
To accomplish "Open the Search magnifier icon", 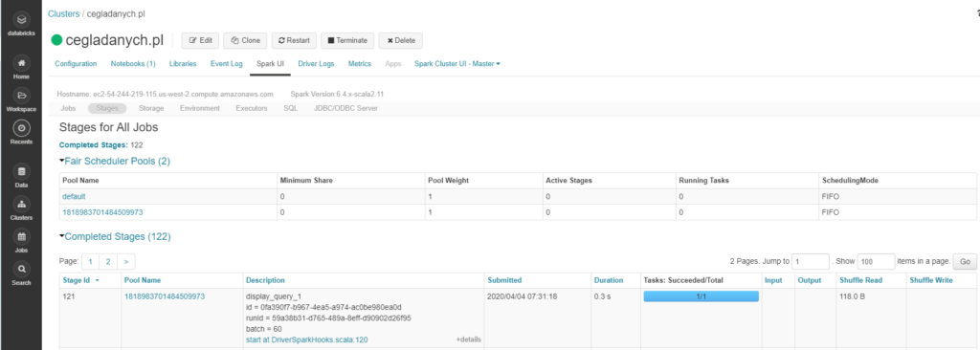I will point(21,270).
